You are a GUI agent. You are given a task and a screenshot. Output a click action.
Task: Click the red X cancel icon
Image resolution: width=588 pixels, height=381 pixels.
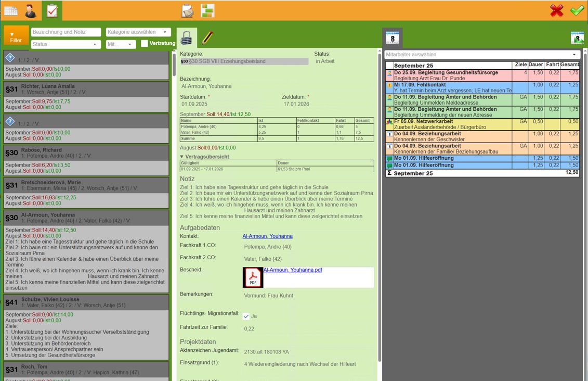tap(557, 10)
